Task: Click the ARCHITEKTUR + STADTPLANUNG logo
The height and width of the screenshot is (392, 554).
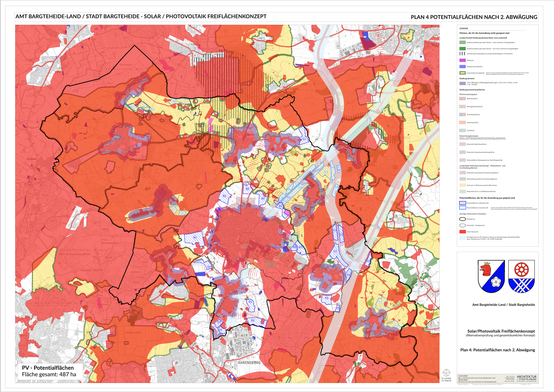Action: click(526, 378)
